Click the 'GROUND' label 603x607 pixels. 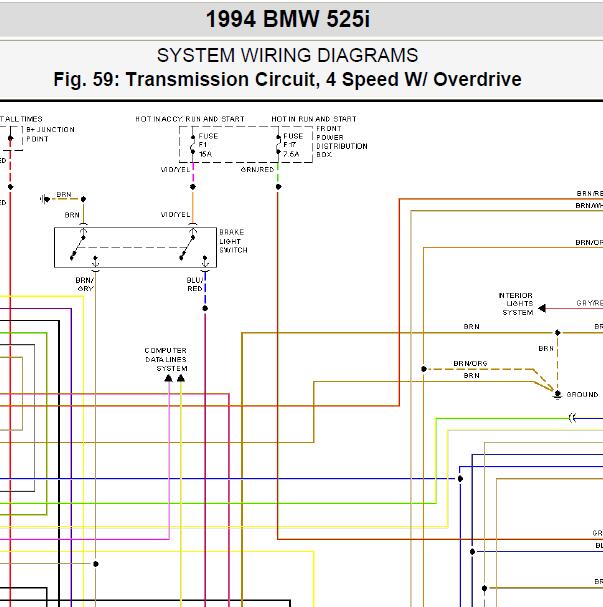click(582, 394)
